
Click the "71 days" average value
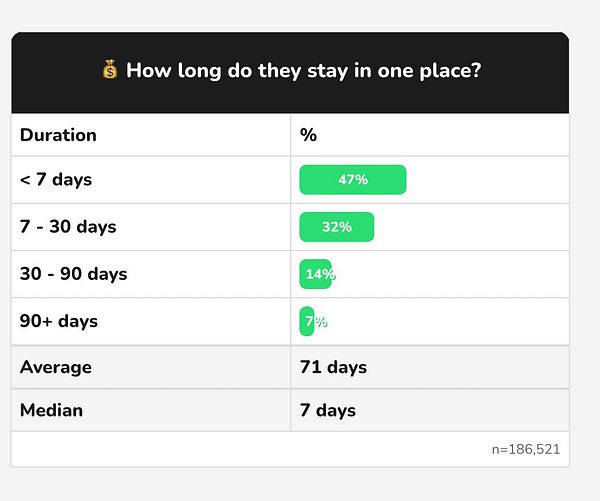click(333, 367)
